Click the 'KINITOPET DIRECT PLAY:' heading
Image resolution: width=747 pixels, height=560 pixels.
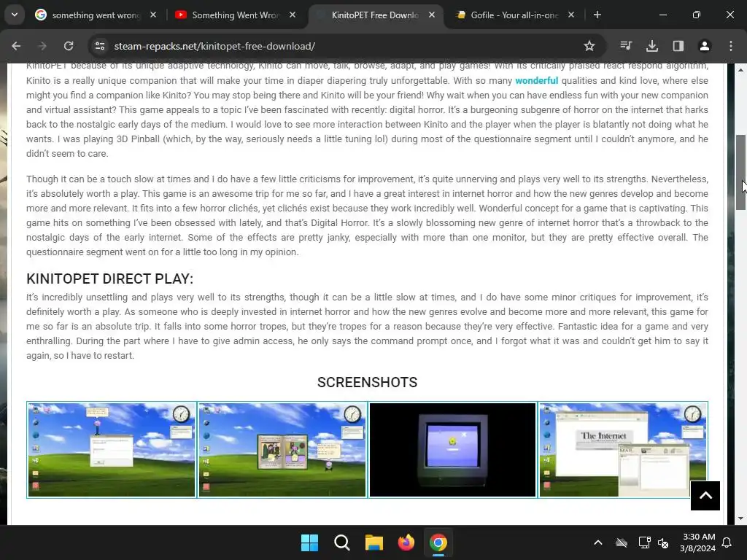(x=109, y=279)
